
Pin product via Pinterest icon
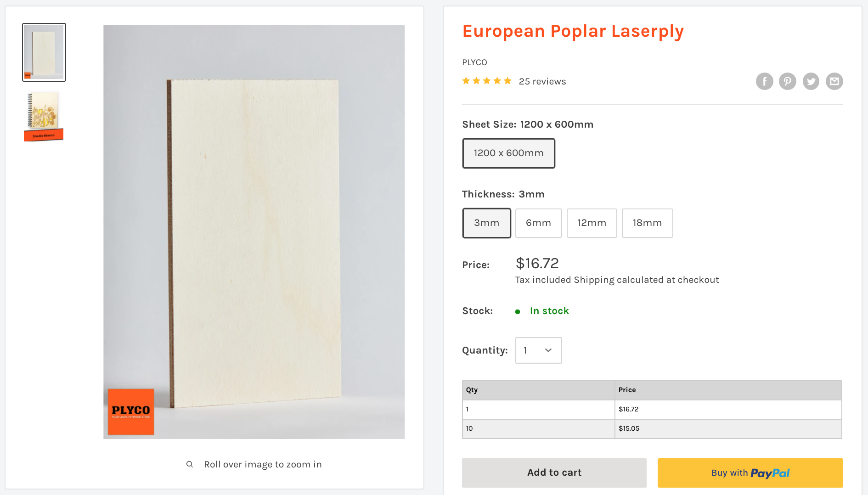787,81
